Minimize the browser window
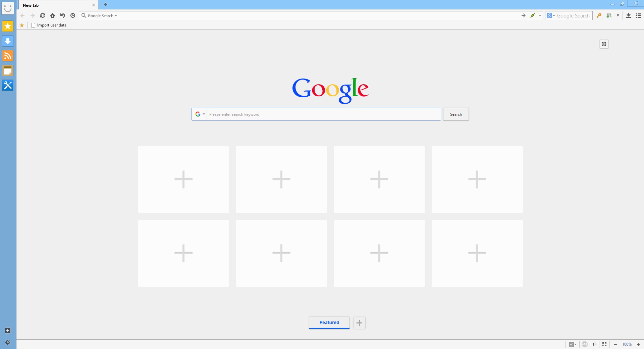This screenshot has width=644, height=349. (x=612, y=4)
